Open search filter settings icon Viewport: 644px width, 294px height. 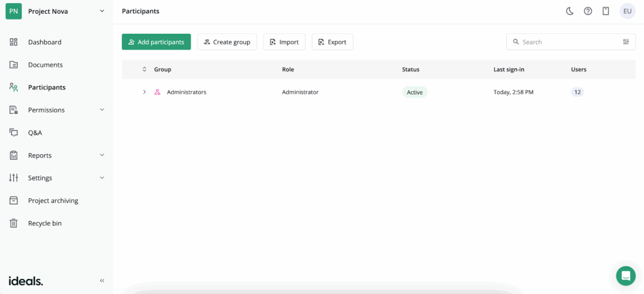click(x=626, y=42)
